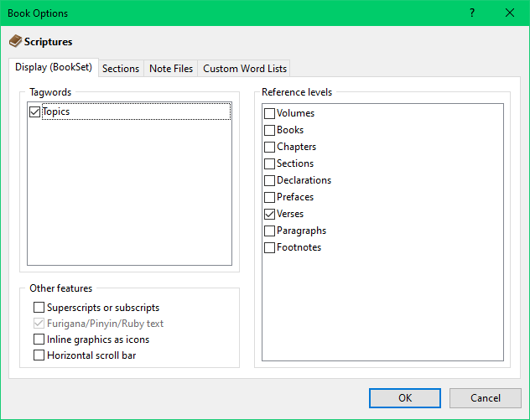Screen dimensions: 530x420
Task: Tick the Prefaces checkbox
Action: point(269,197)
